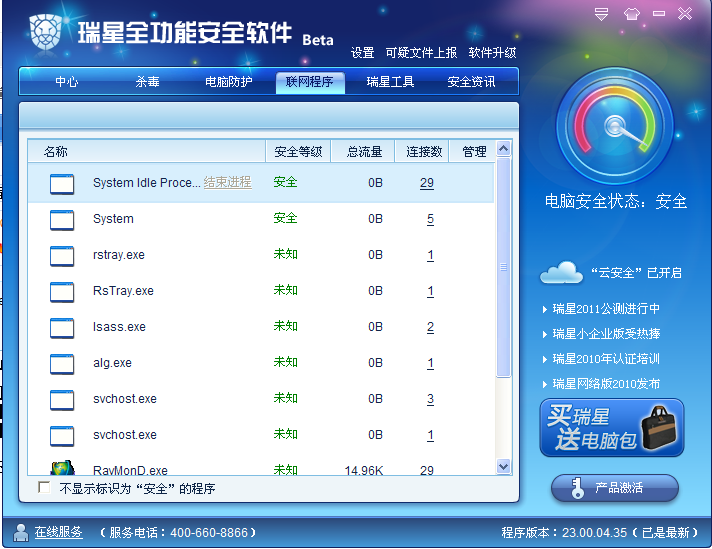Click connection count 5 for System
Viewport: 712px width, 549px height.
tap(430, 219)
